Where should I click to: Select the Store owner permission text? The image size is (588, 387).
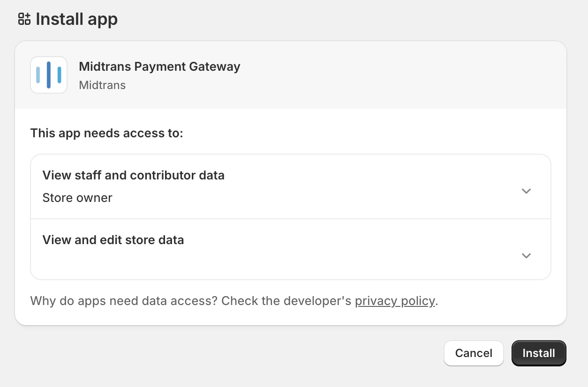click(x=77, y=198)
